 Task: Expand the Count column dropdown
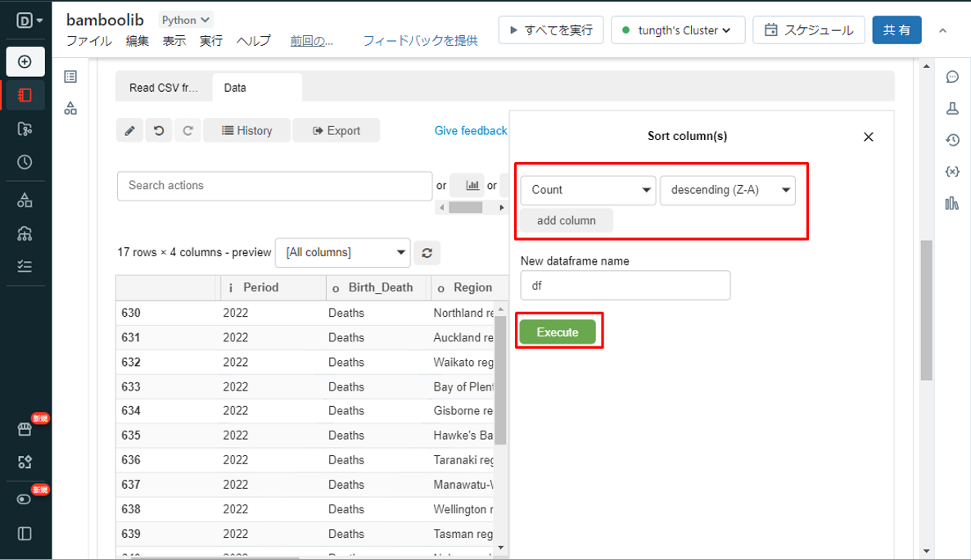pos(588,190)
